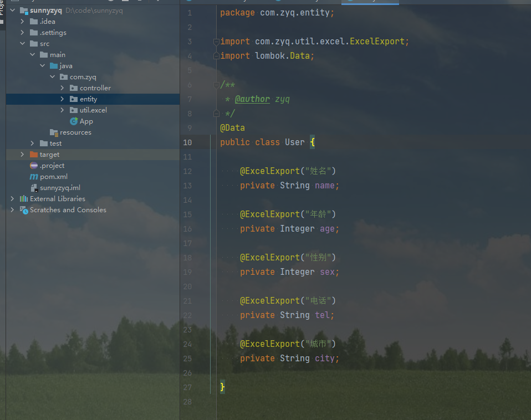
Task: Expand the util.excel package
Action: (x=63, y=110)
